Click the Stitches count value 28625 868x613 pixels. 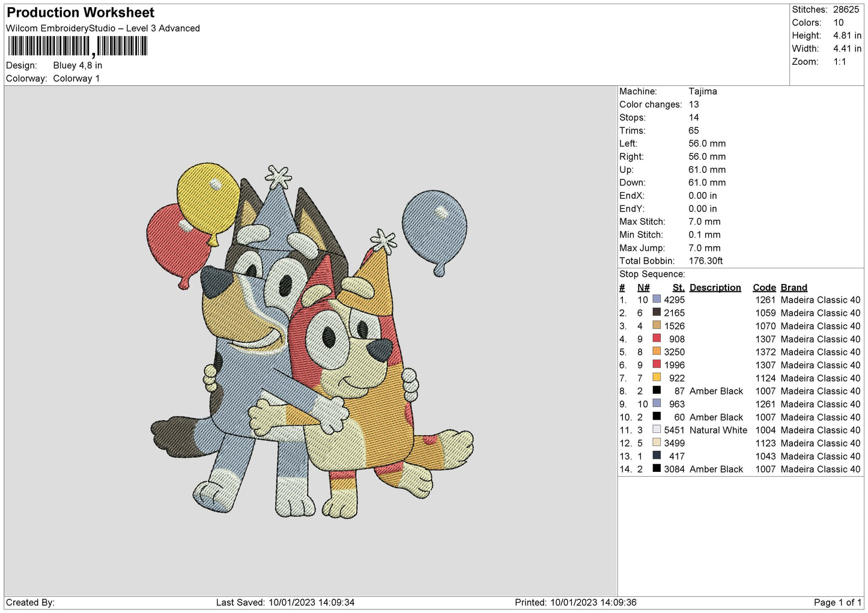(846, 10)
